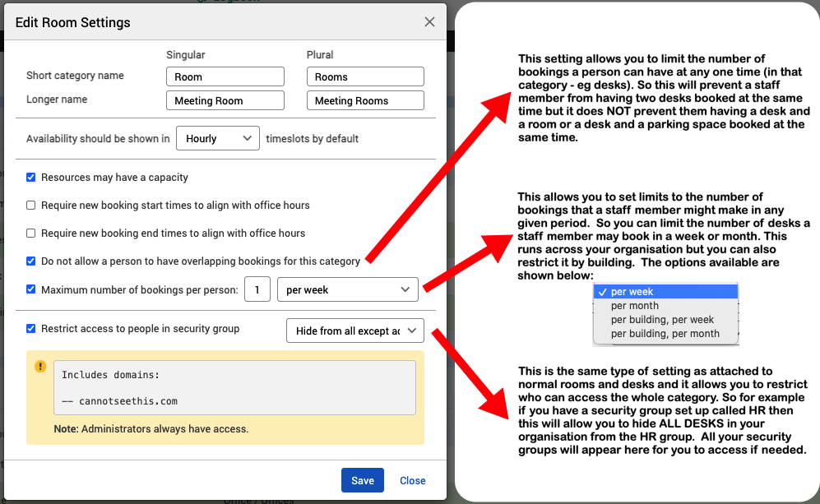Click the singular short name field 'Room'
The height and width of the screenshot is (504, 820).
click(225, 77)
